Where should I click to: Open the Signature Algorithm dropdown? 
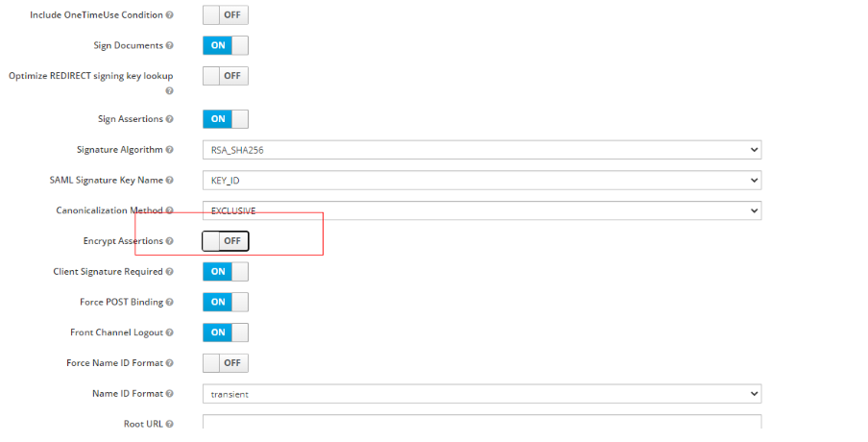tap(481, 150)
